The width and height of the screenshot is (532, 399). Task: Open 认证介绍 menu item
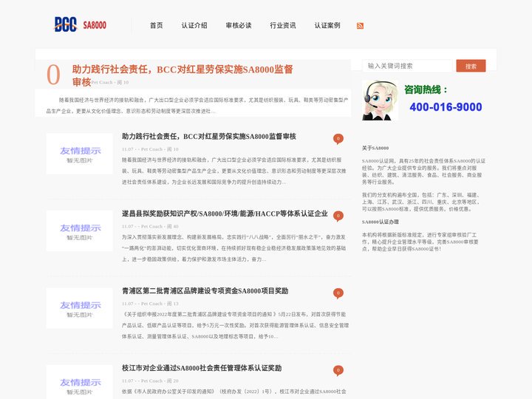click(x=194, y=25)
